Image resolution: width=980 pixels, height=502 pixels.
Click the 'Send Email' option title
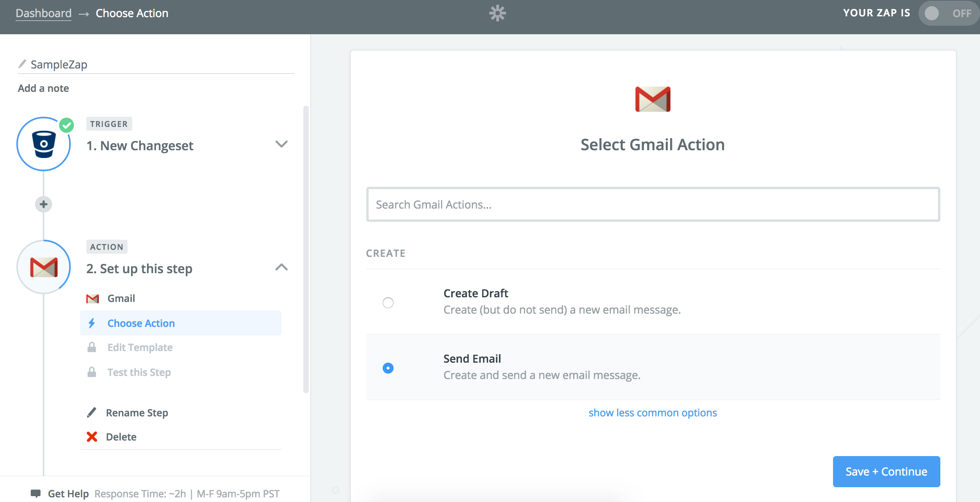pos(472,358)
